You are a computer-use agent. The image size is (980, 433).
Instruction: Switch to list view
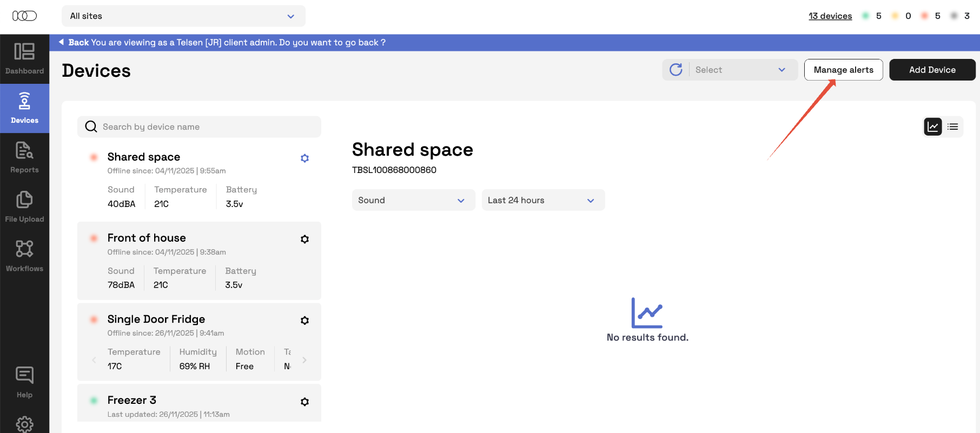(953, 126)
